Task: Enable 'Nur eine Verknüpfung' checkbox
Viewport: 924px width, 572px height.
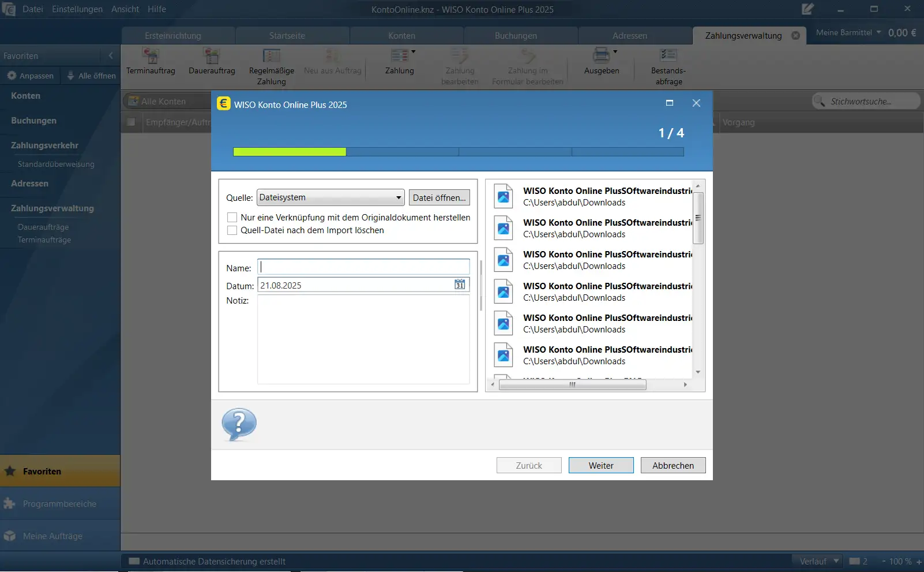Action: coord(232,218)
